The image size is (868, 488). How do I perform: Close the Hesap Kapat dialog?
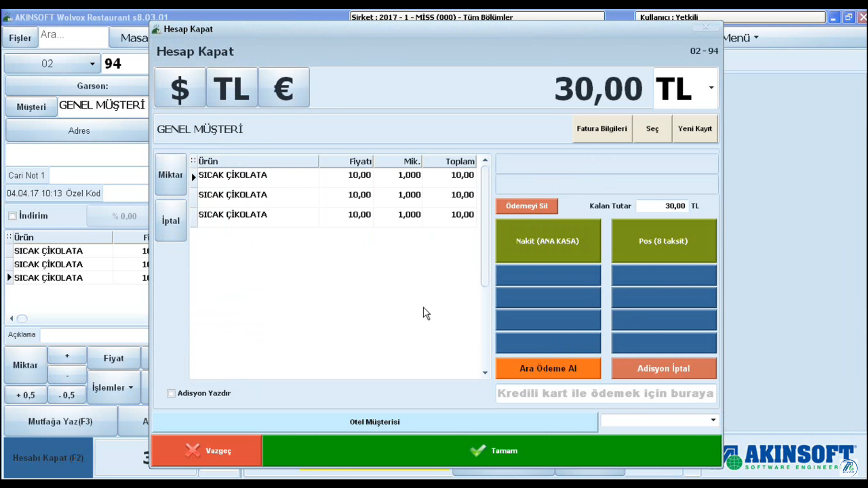pyautogui.click(x=705, y=26)
